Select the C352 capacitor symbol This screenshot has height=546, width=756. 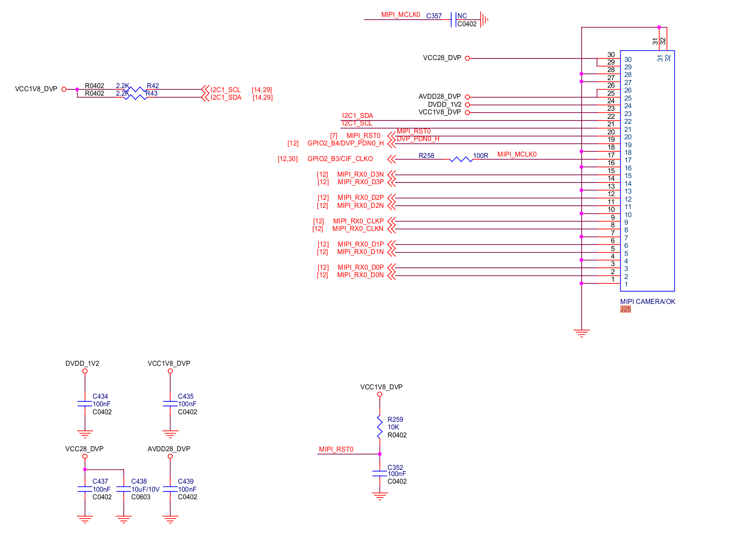(380, 473)
